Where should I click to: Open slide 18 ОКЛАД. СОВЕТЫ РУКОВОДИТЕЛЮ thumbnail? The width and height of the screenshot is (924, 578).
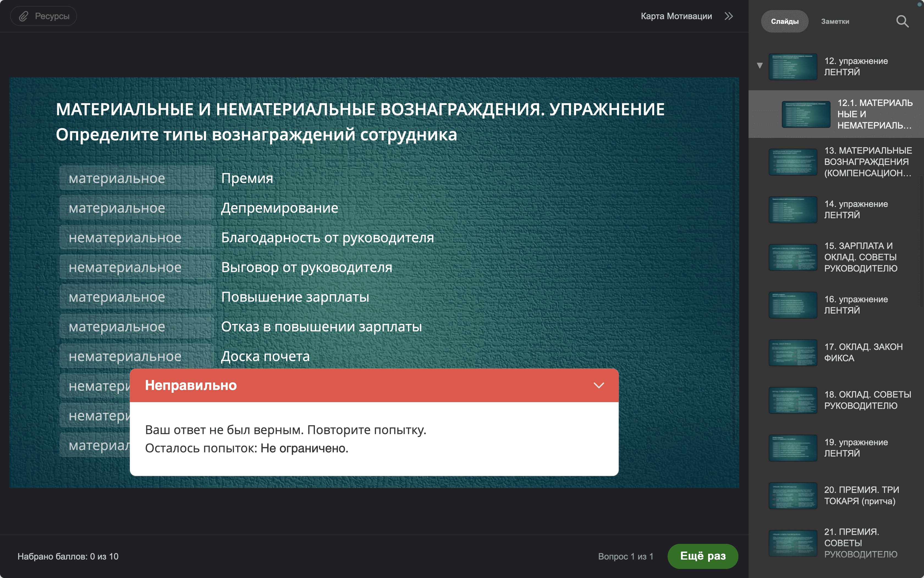coord(793,400)
